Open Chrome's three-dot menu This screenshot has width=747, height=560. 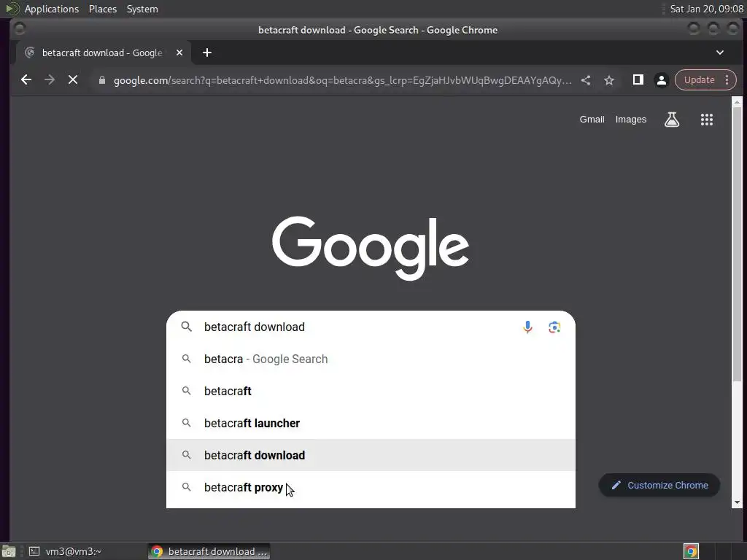pyautogui.click(x=727, y=80)
